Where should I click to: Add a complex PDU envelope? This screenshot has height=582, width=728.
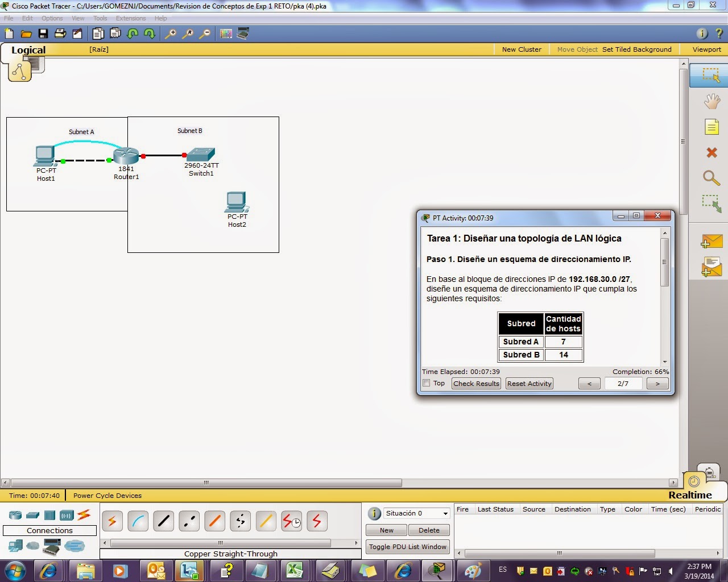[x=712, y=267]
